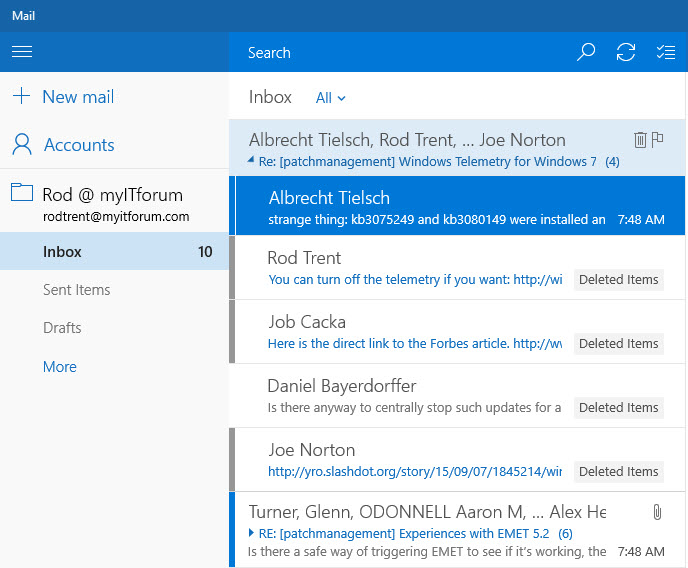The height and width of the screenshot is (568, 688).
Task: Click the paperclip attachment icon
Action: (x=657, y=512)
